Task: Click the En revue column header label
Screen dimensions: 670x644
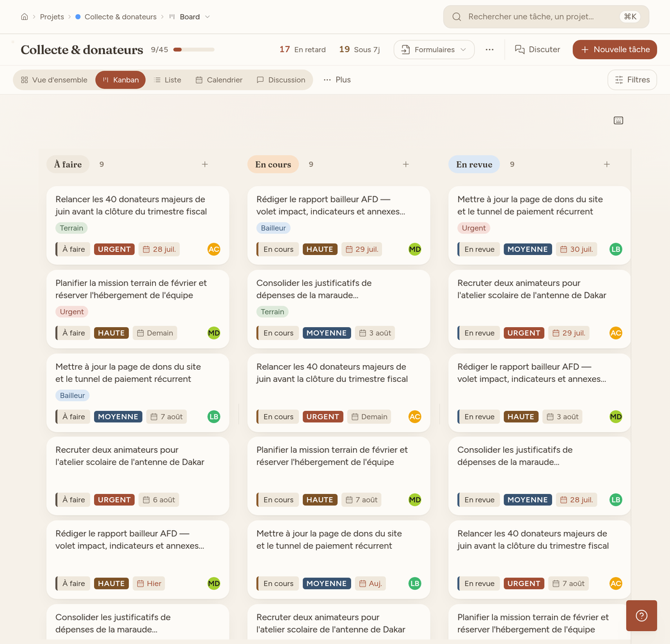Action: pyautogui.click(x=474, y=164)
